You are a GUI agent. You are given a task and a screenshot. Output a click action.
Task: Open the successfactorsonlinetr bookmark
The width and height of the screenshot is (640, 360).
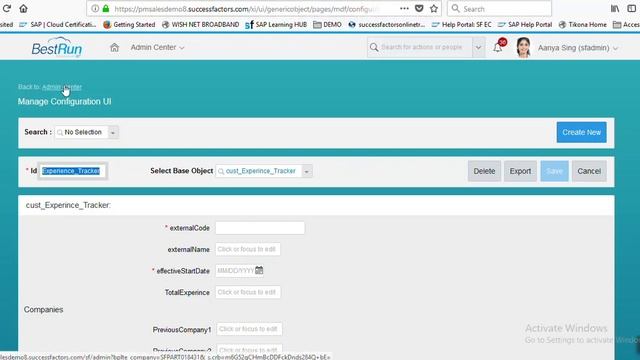387,24
